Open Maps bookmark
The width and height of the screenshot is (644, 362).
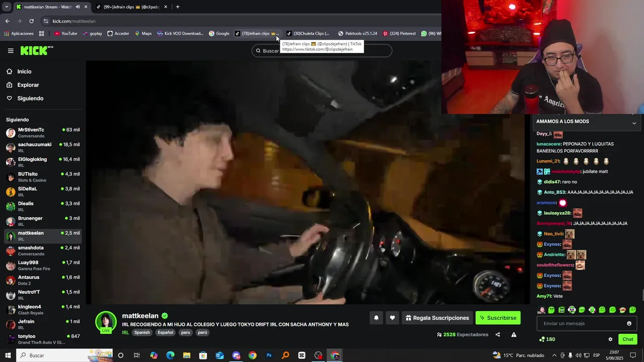pyautogui.click(x=143, y=34)
